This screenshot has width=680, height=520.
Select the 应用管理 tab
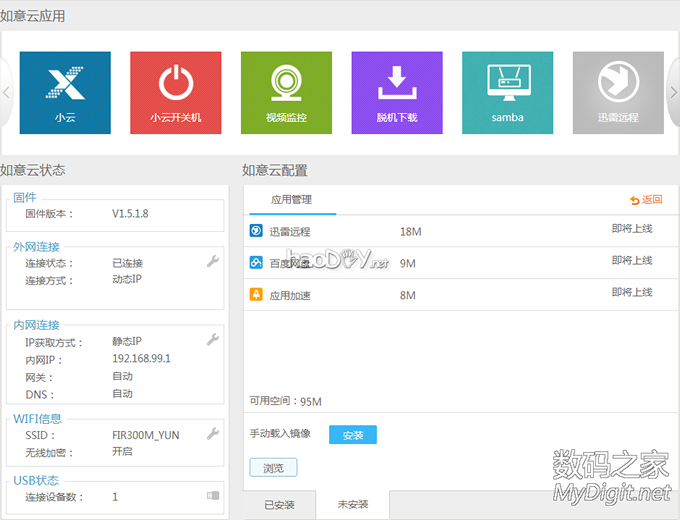point(292,200)
